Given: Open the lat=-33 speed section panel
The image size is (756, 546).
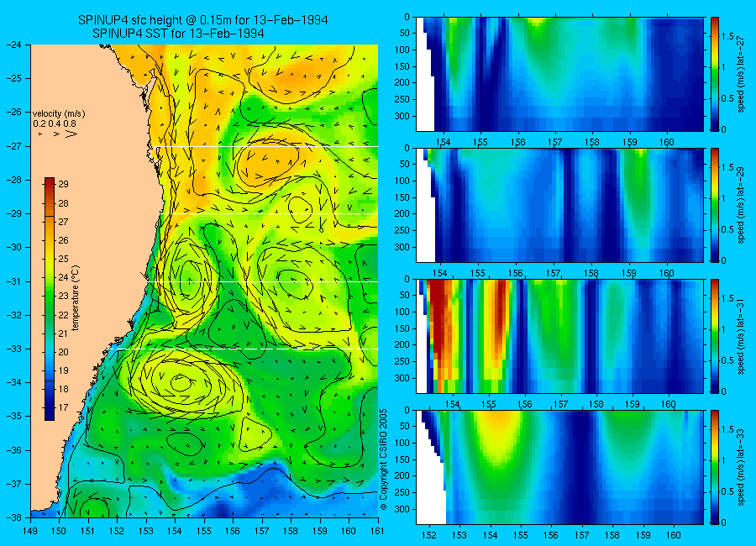Looking at the screenshot, I should click(559, 467).
